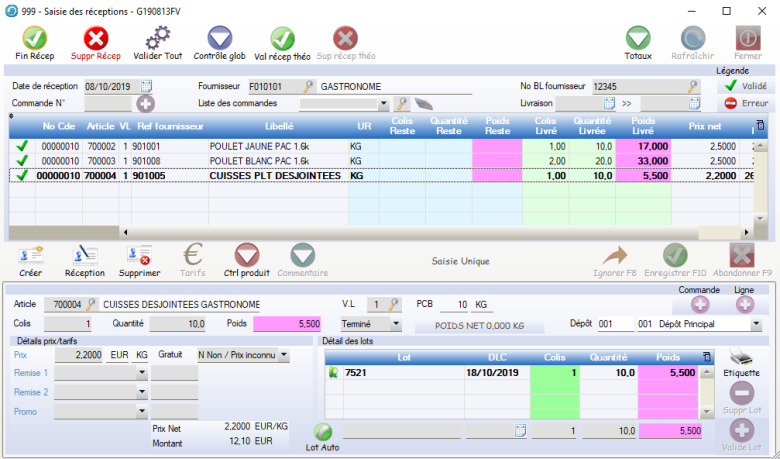
Task: Click the Supprimer line icon
Action: [x=139, y=255]
